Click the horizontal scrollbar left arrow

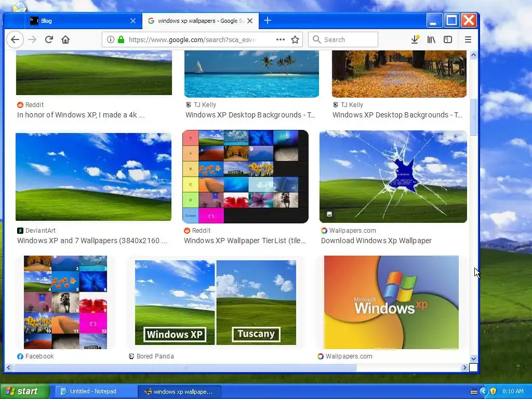[x=8, y=367]
